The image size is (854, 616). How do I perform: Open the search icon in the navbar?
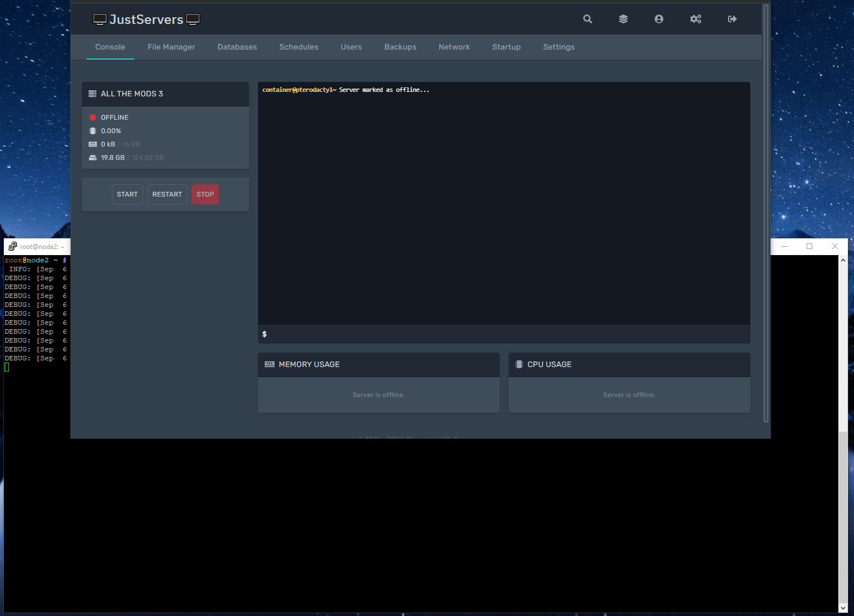(588, 18)
